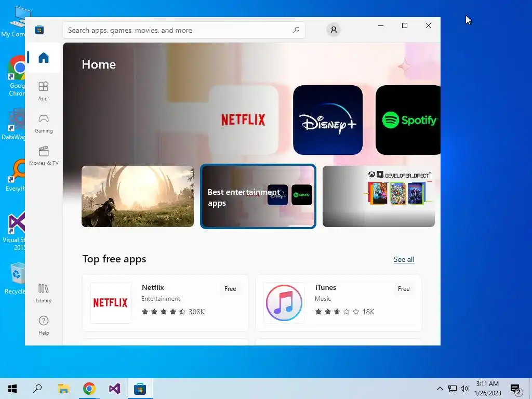This screenshot has width=532, height=399.
Task: Click Microsoft Store taskbar icon
Action: point(140,389)
